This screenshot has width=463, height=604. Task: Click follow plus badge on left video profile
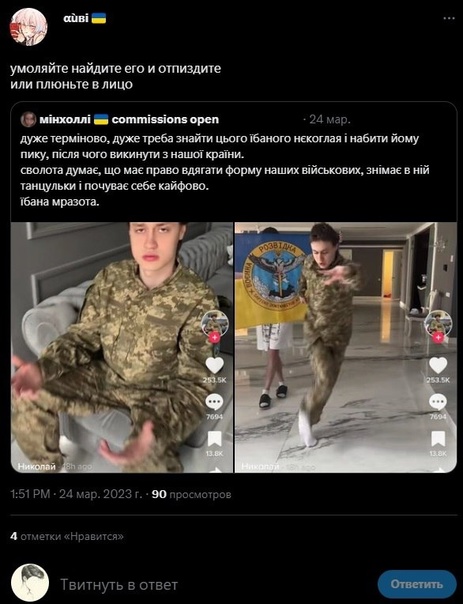[215, 338]
